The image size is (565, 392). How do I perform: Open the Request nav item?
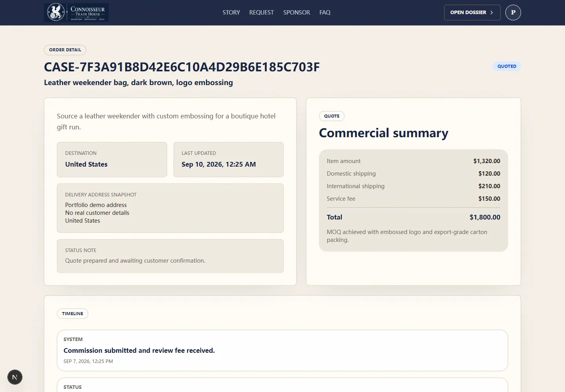[x=261, y=13]
